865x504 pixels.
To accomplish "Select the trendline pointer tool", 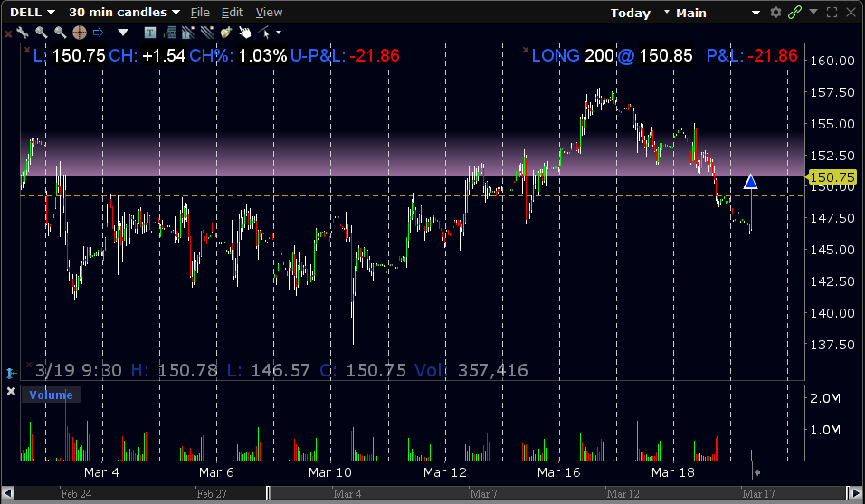I will pos(264,33).
